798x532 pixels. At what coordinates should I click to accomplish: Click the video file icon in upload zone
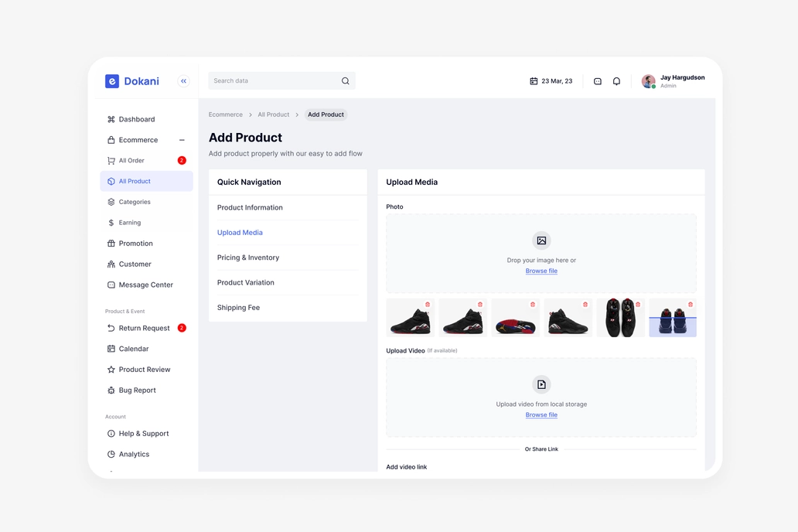point(541,385)
